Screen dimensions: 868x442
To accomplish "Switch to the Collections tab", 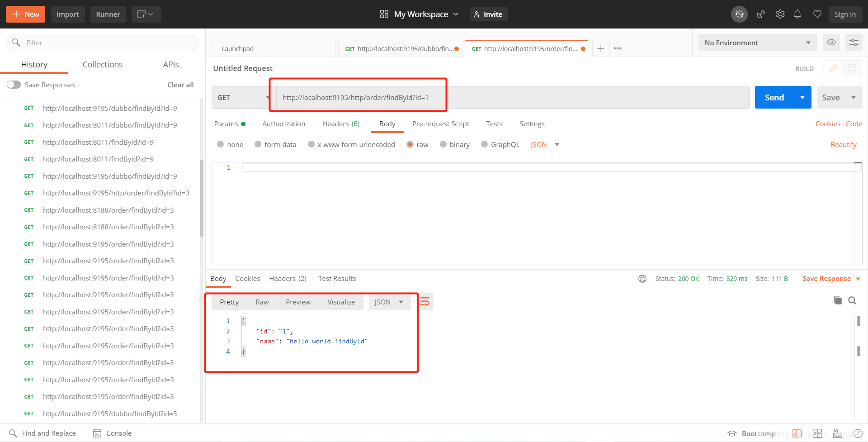I will tap(103, 65).
